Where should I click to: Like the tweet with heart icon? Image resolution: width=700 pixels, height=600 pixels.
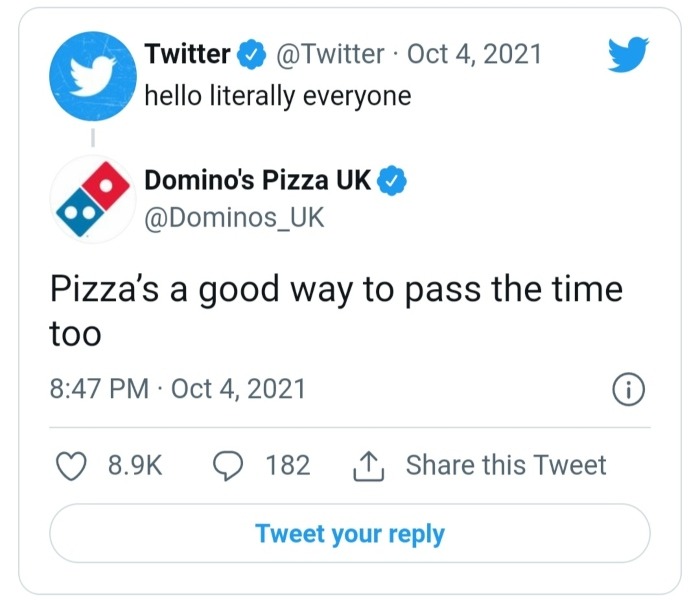point(69,465)
